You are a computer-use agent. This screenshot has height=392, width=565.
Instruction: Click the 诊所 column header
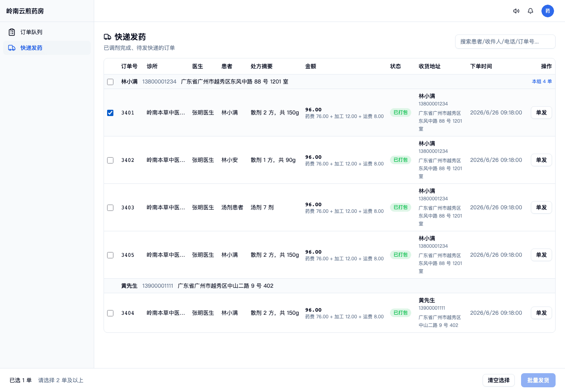152,66
